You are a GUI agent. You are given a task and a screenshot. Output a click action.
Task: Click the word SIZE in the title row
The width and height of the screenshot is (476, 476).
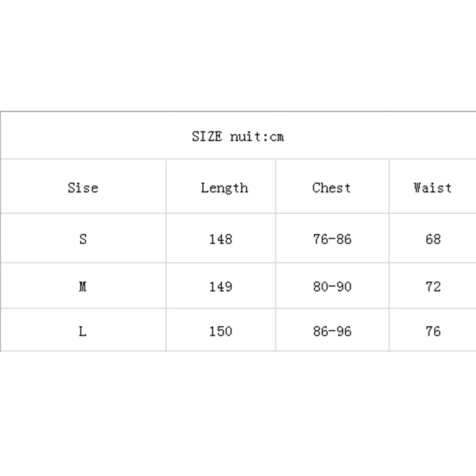coord(207,137)
